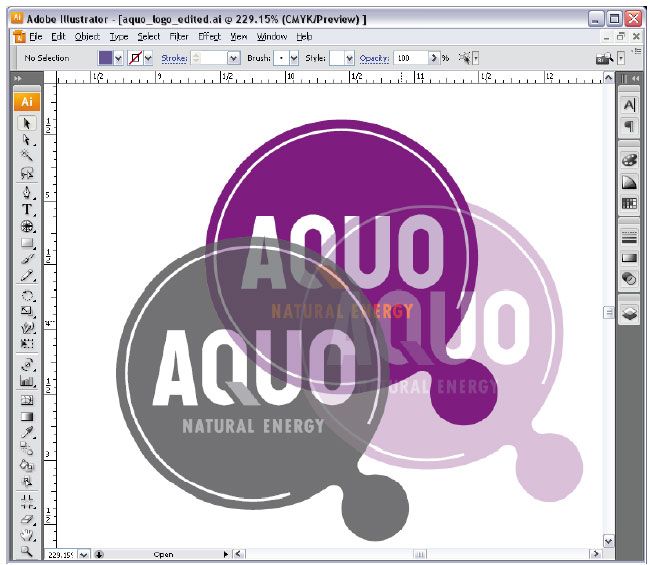Viewport: 650px width, 565px height.
Task: Select the Pen tool
Action: coord(27,192)
